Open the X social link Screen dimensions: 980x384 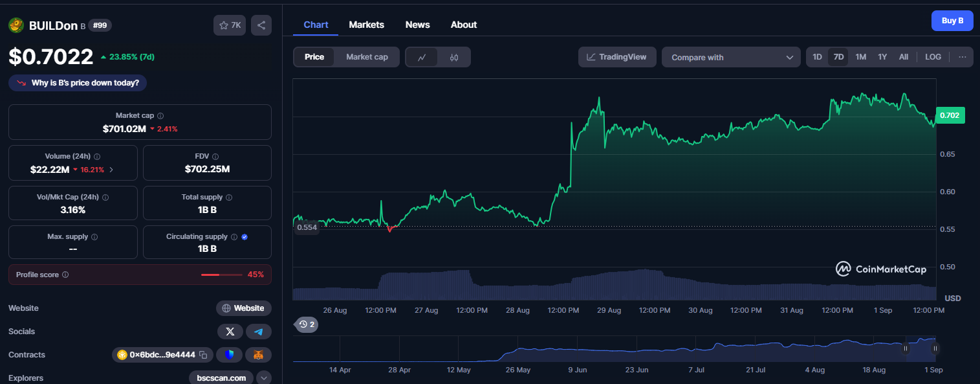pos(230,332)
